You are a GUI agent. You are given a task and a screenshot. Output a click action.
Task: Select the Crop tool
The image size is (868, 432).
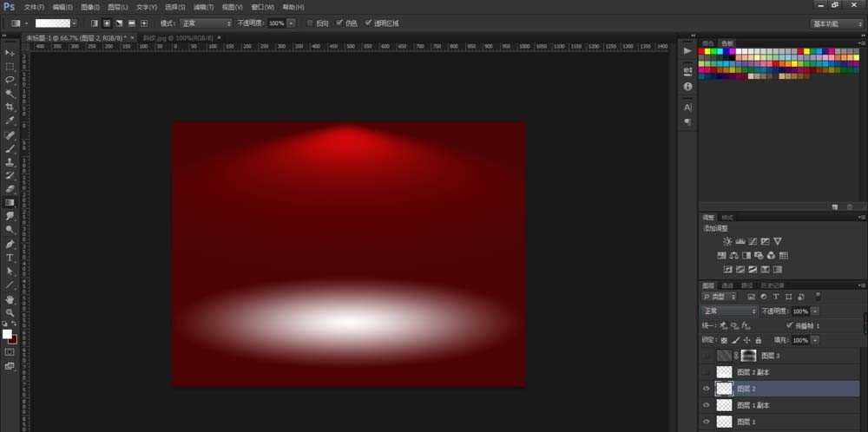[x=10, y=108]
